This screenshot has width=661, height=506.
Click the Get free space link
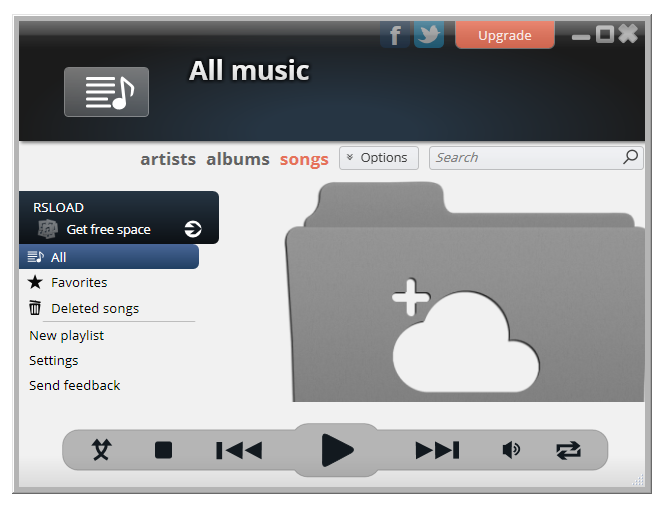point(108,229)
